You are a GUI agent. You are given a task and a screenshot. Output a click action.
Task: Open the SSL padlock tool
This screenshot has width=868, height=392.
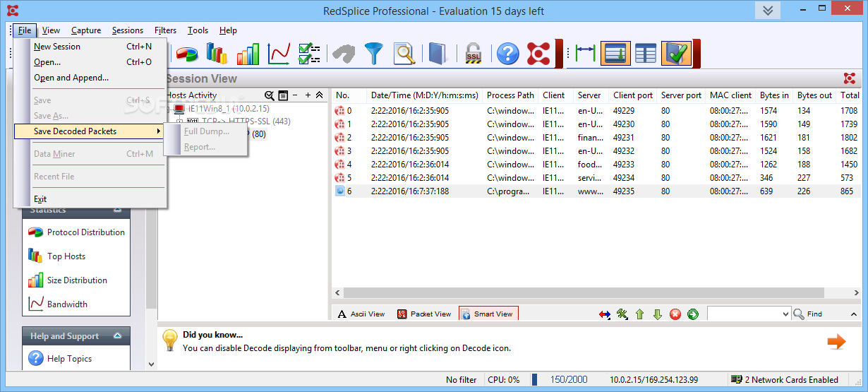473,54
